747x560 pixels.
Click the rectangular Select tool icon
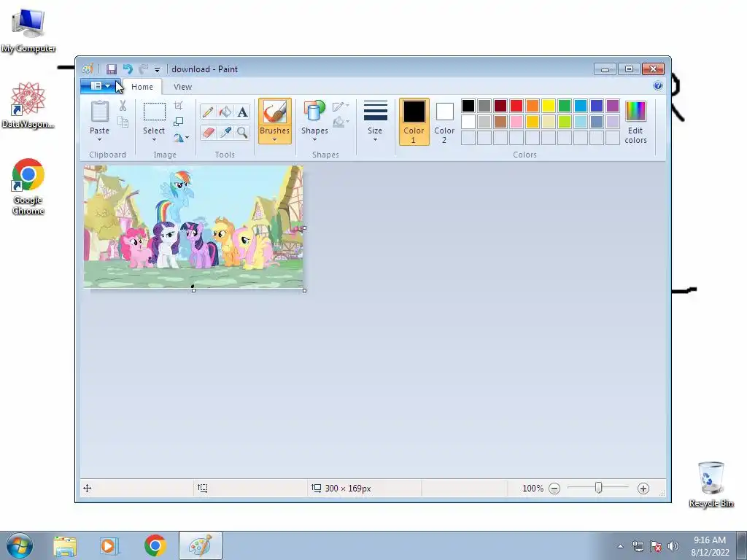(x=155, y=112)
